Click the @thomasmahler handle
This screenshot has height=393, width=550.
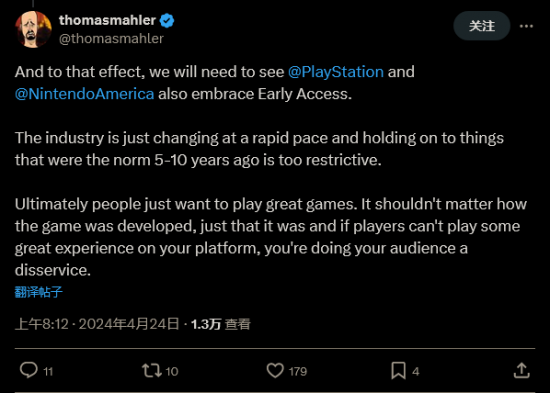point(111,39)
